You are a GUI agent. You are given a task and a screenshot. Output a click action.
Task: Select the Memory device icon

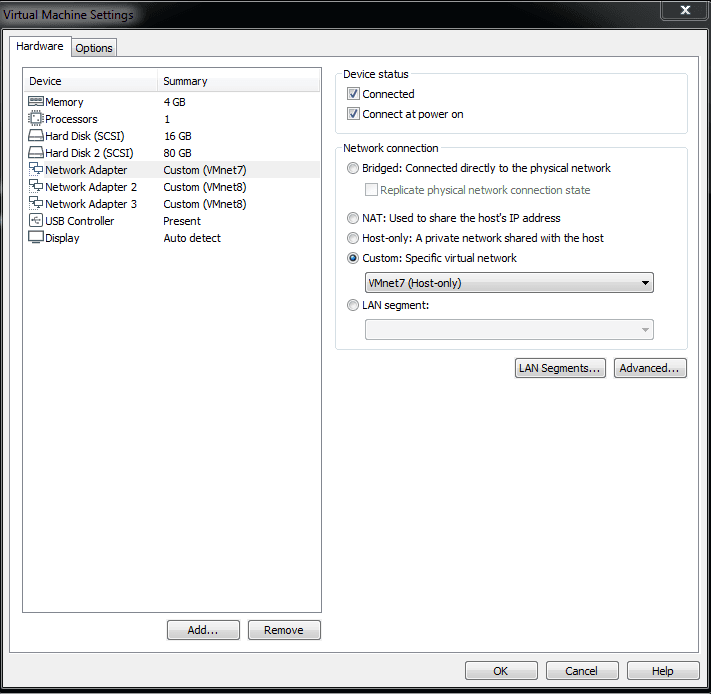click(36, 102)
